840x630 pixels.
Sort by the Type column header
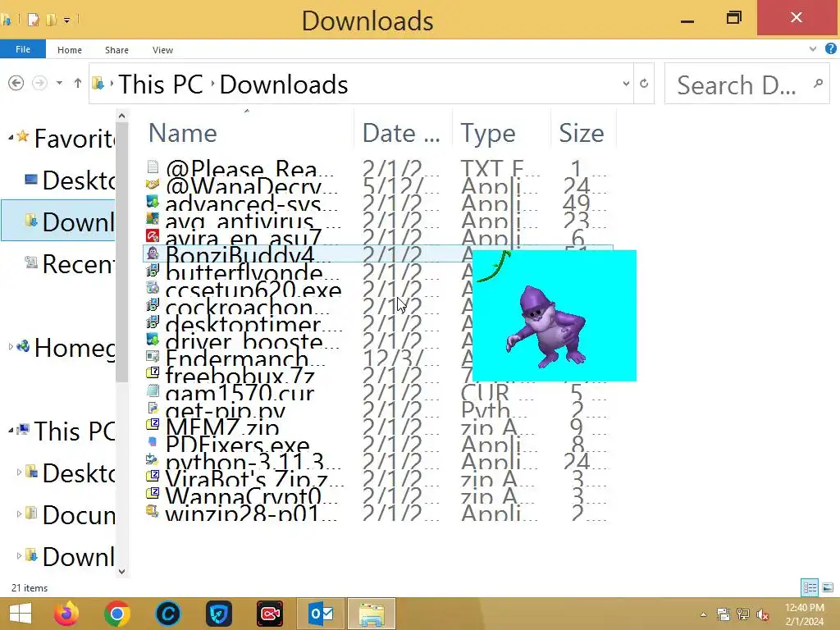click(501, 133)
